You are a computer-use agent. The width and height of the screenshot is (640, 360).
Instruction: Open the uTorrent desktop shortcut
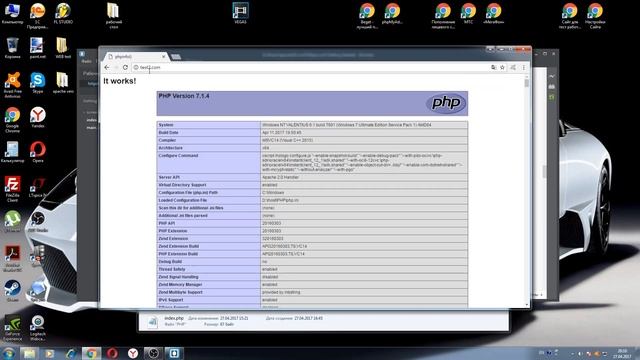[x=12, y=221]
